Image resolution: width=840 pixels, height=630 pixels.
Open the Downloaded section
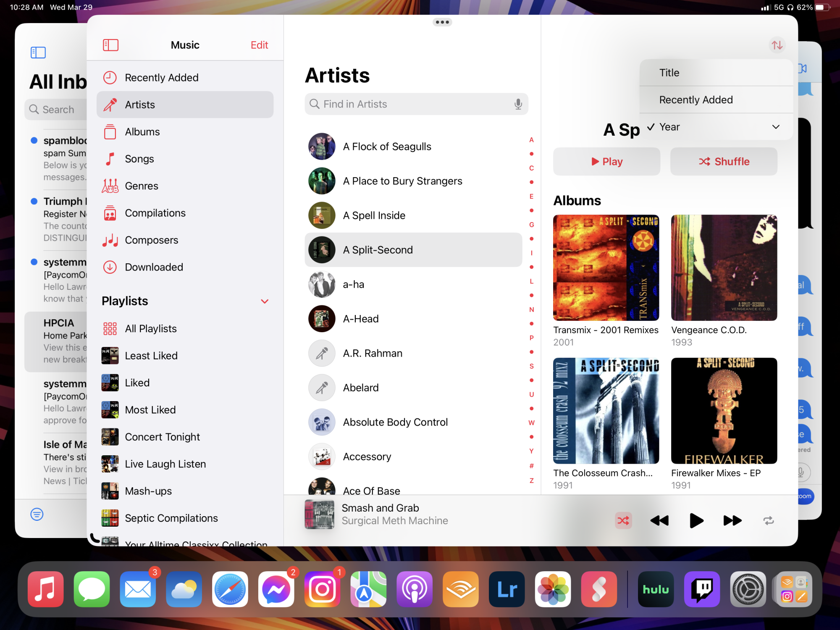point(185,267)
